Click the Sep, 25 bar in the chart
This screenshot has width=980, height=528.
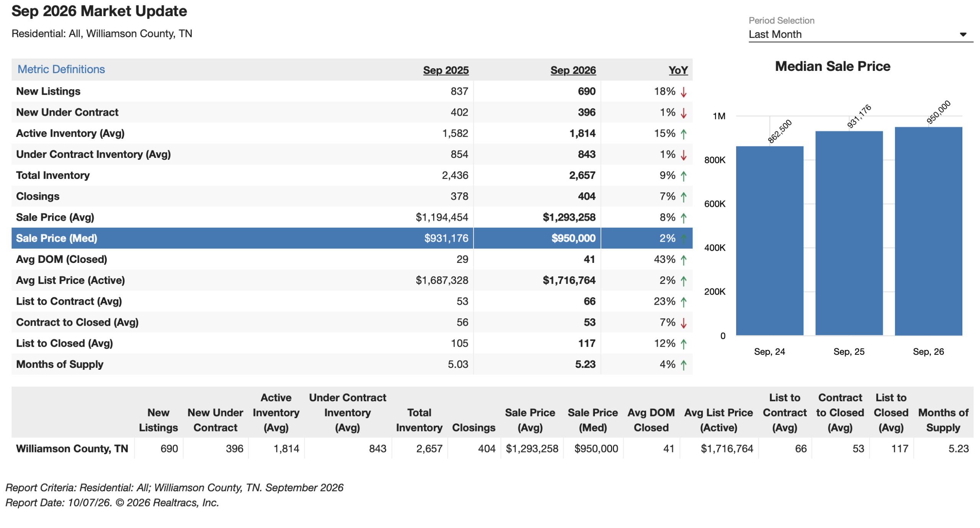pyautogui.click(x=849, y=233)
